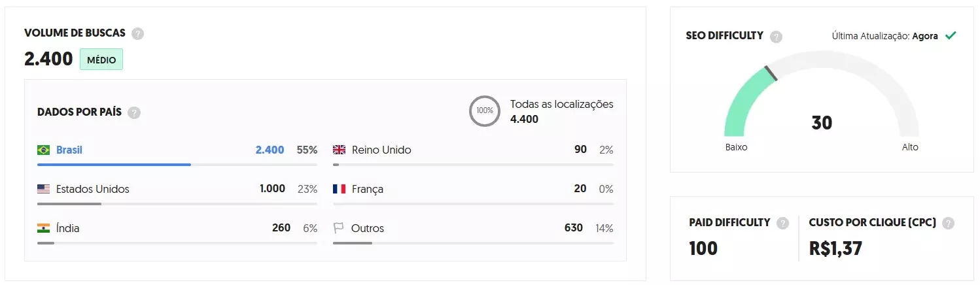
Task: Click the MÉDIO volume badge
Action: (x=101, y=60)
